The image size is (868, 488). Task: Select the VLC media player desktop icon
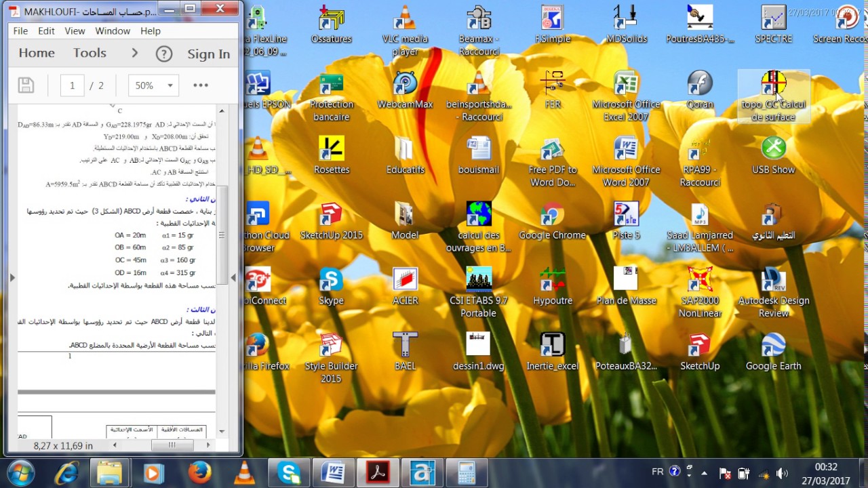tap(405, 30)
